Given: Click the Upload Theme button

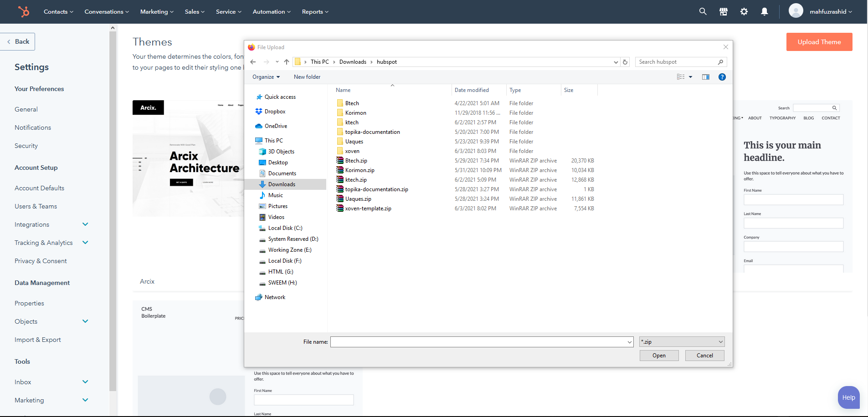Looking at the screenshot, I should [819, 42].
